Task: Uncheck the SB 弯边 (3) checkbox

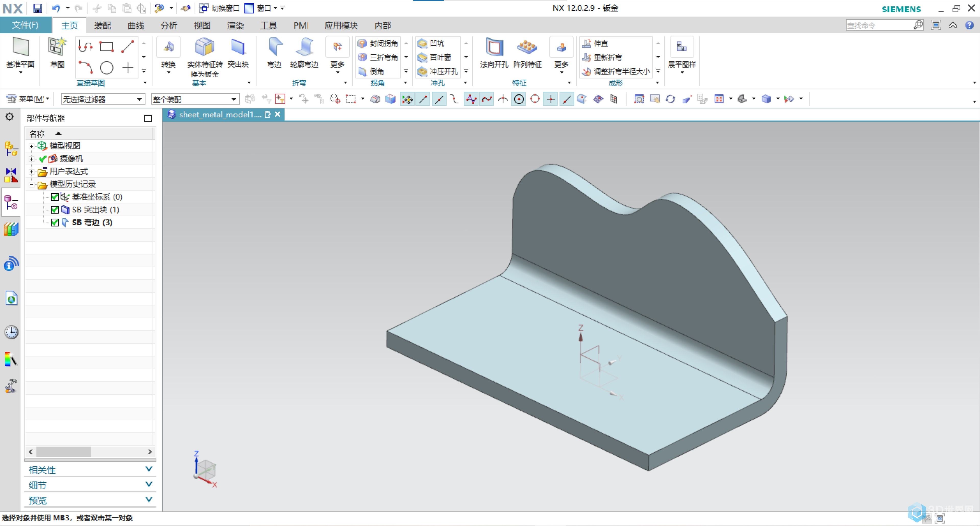Action: (54, 222)
